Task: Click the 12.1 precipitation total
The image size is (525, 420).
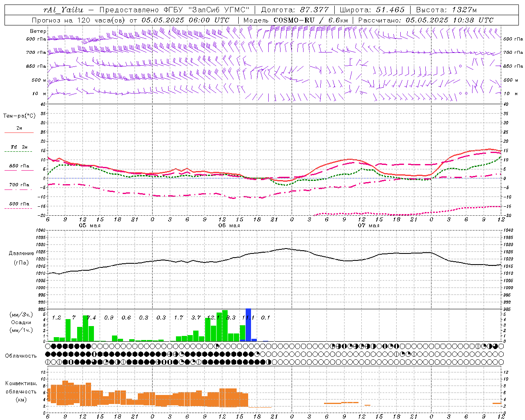Action: pos(213,317)
